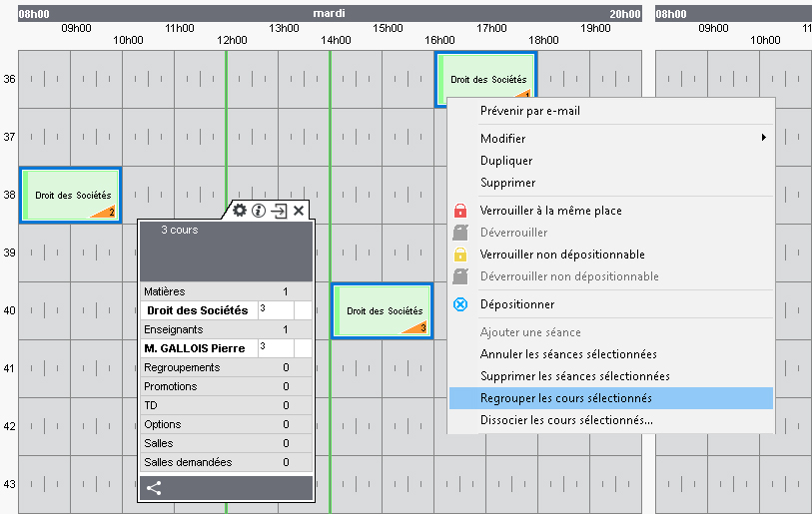Click the Salles demandées row in the panel
This screenshot has height=515, width=812.
[x=227, y=462]
